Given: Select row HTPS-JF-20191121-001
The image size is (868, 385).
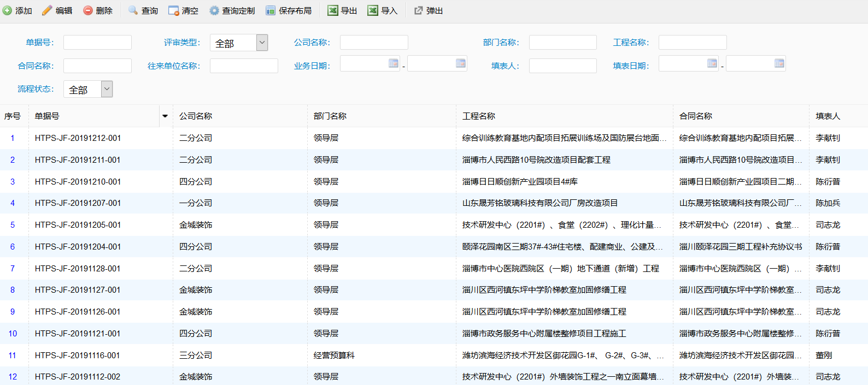Looking at the screenshot, I should pos(434,334).
